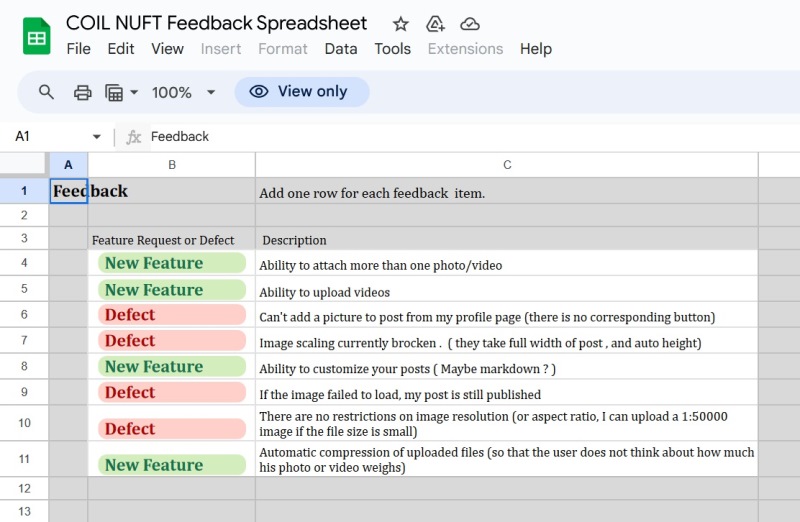Open the Help menu
This screenshot has width=800, height=522.
[535, 48]
